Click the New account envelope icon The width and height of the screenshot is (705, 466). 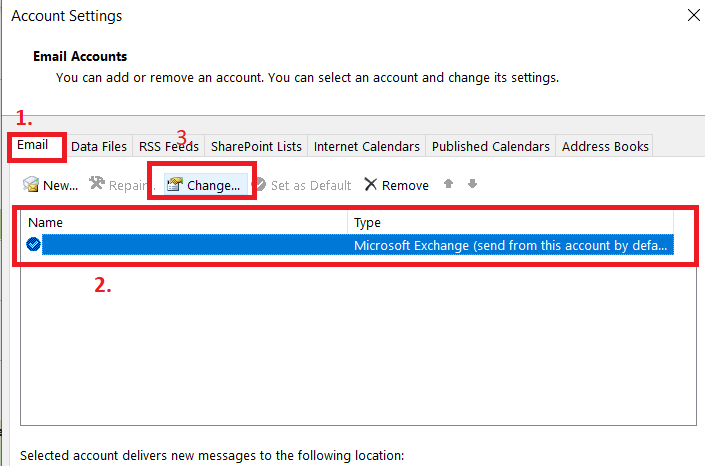click(31, 185)
